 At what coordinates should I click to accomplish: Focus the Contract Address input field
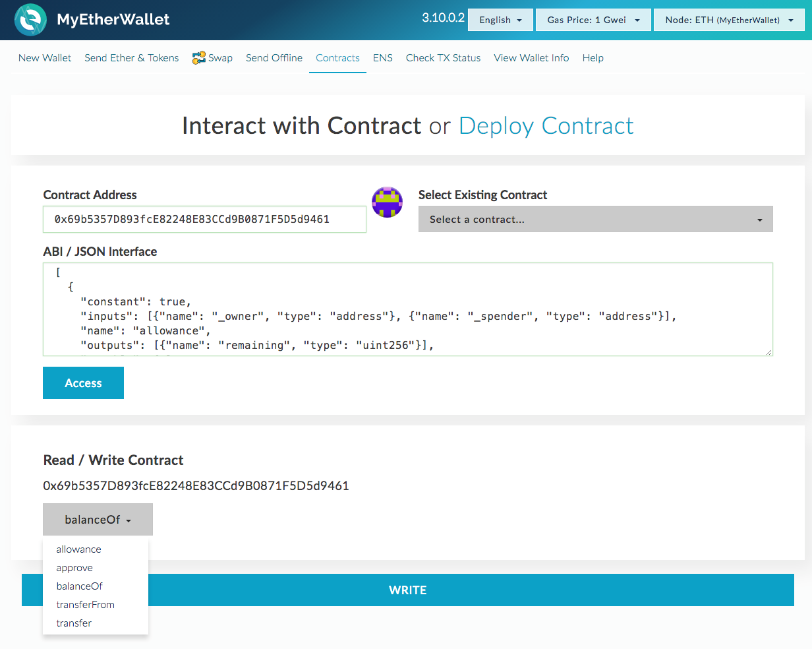click(x=204, y=220)
